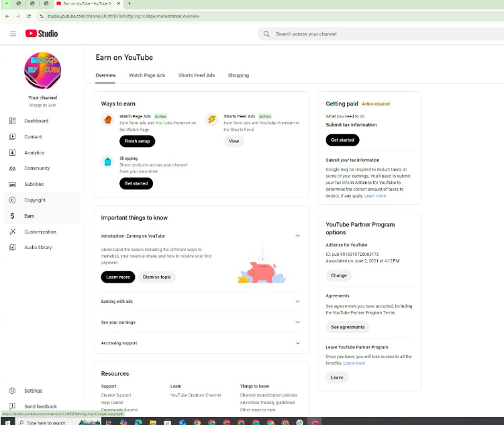The width and height of the screenshot is (504, 425).
Task: Open Learn more link about tax info
Action: click(375, 196)
